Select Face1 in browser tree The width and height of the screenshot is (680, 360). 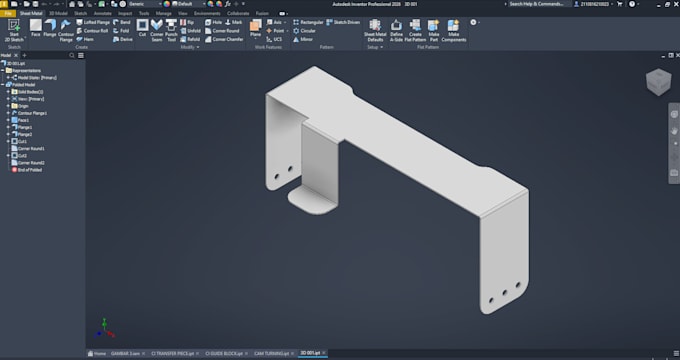point(20,120)
